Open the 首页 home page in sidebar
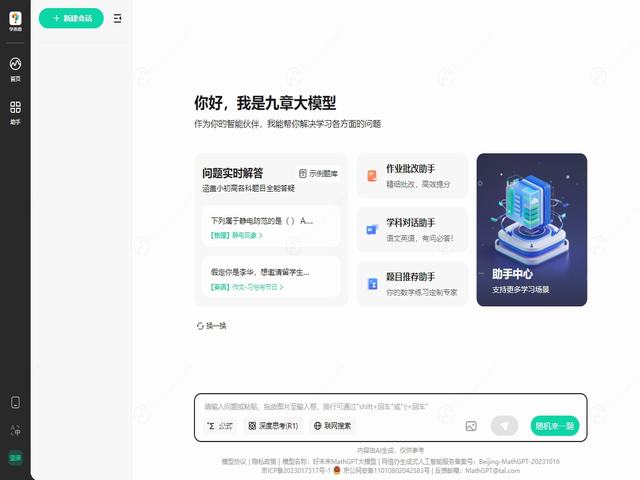The height and width of the screenshot is (480, 640). point(15,69)
